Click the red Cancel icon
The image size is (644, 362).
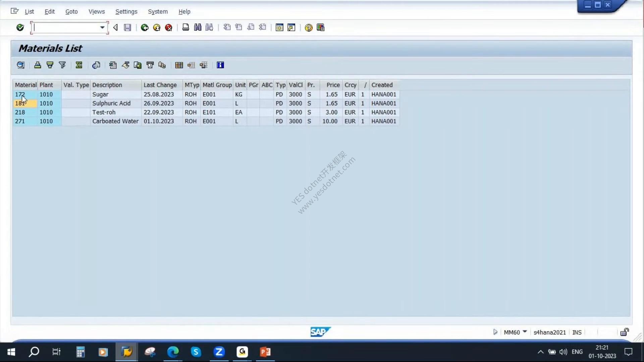click(169, 27)
